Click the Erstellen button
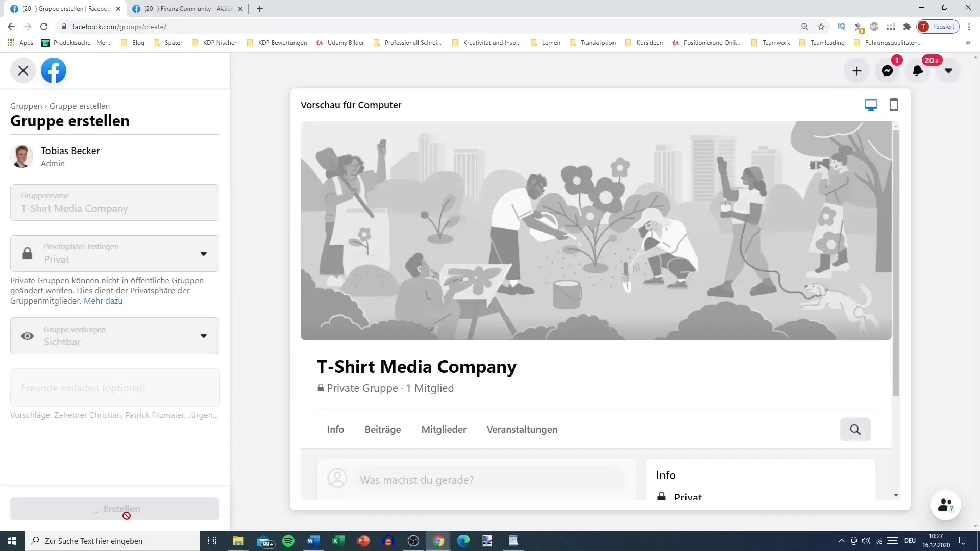The width and height of the screenshot is (980, 551). [115, 509]
